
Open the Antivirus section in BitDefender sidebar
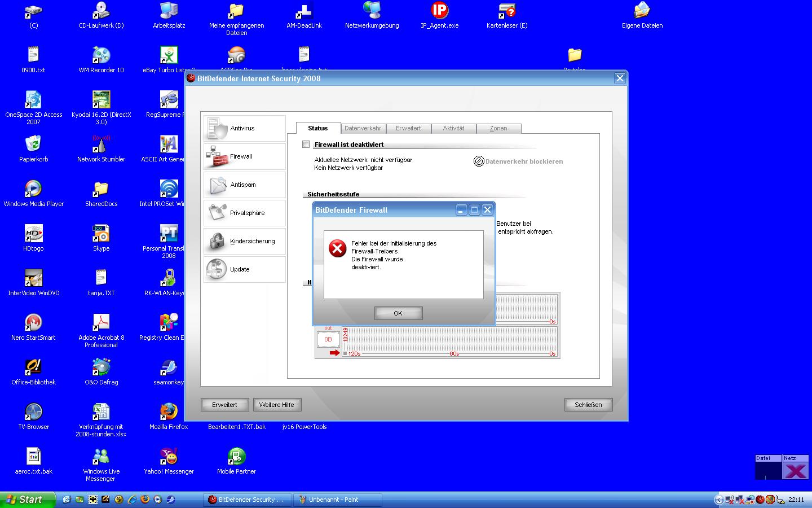(244, 128)
